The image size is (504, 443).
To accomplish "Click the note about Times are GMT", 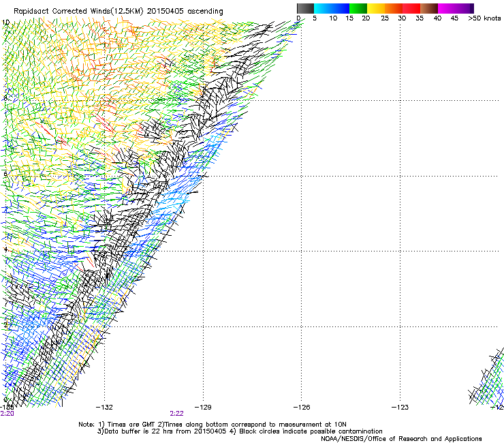I will [x=212, y=425].
